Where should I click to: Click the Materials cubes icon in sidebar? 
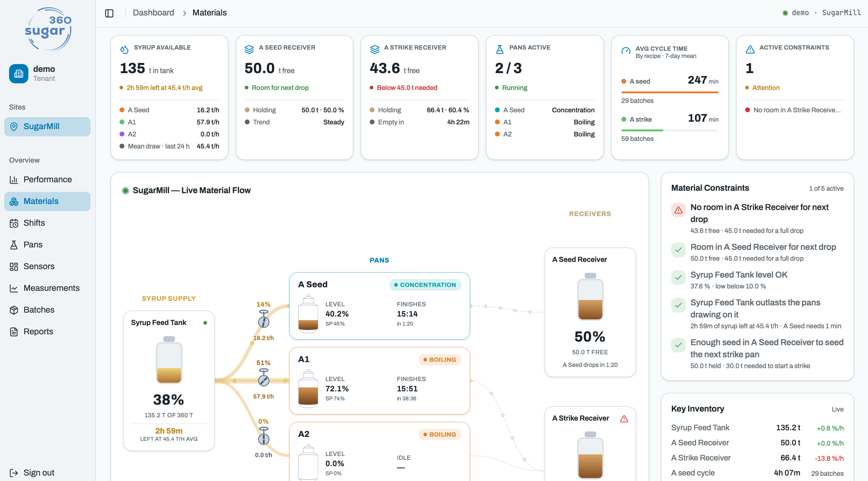tap(14, 201)
